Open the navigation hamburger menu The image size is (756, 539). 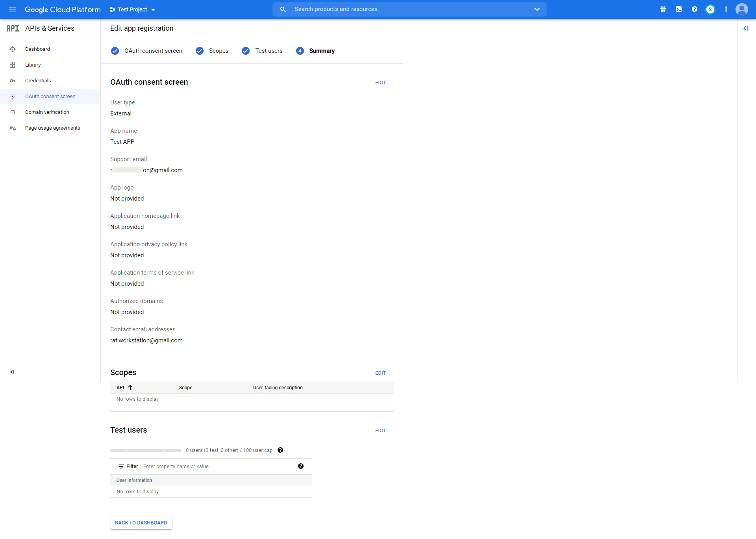13,9
